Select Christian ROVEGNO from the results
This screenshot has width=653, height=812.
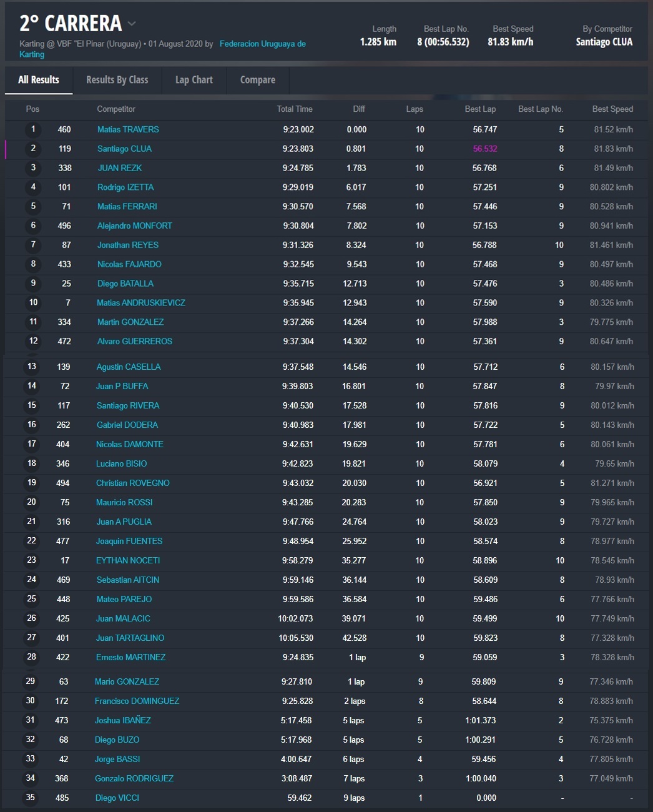tap(132, 483)
